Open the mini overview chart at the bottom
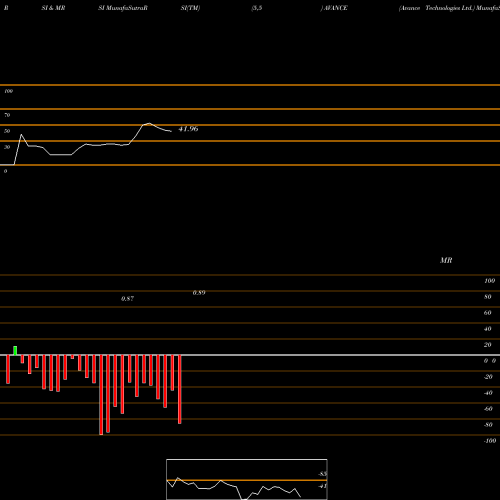 247,479
